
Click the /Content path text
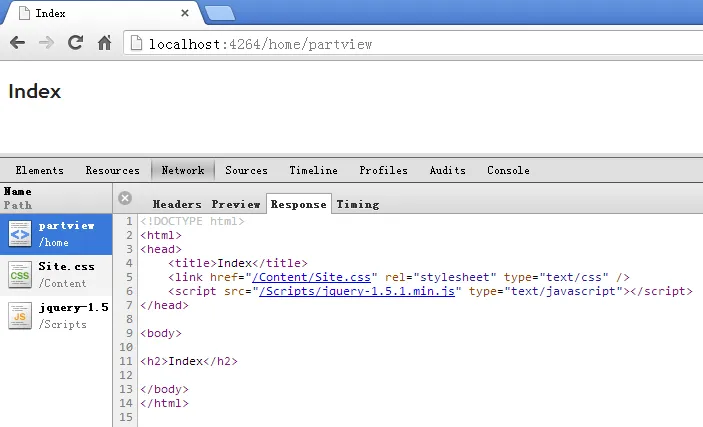pyautogui.click(x=62, y=283)
